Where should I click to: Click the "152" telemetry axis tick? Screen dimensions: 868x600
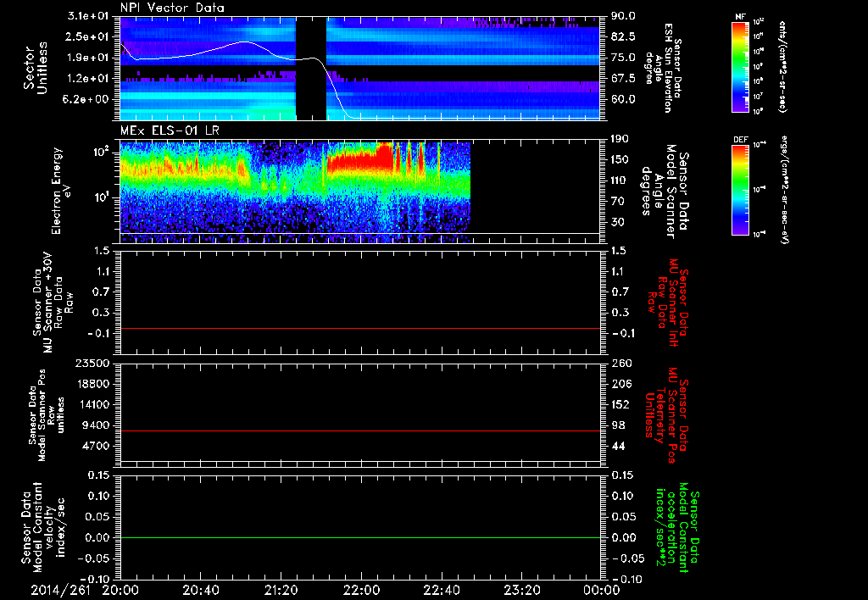pyautogui.click(x=620, y=404)
